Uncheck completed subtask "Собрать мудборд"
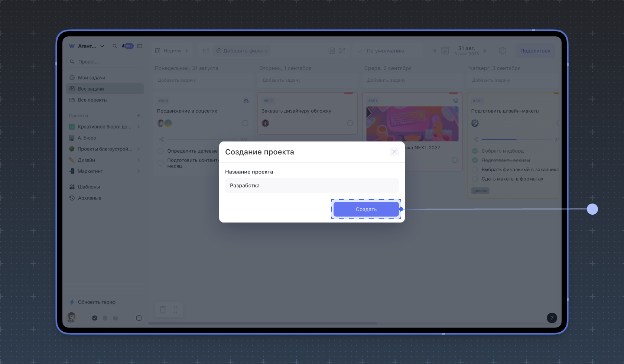The image size is (624, 364). point(475,151)
